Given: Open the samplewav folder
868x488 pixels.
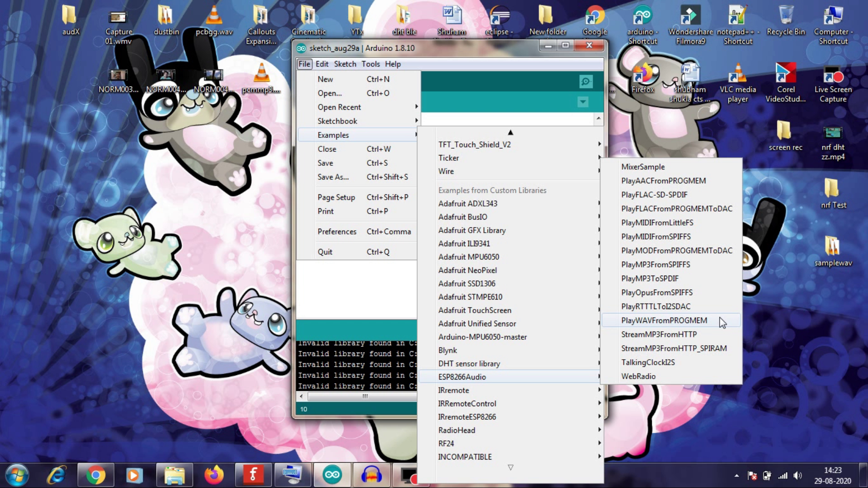Looking at the screenshot, I should click(x=833, y=251).
